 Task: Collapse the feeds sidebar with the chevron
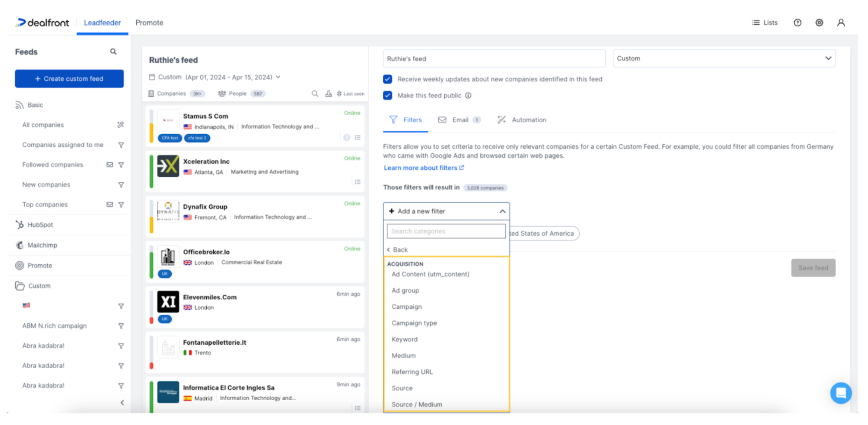coord(122,403)
